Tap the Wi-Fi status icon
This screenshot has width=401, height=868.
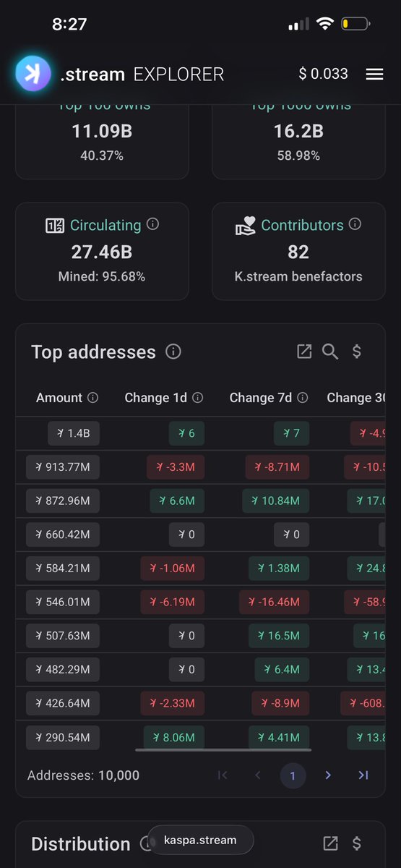(324, 24)
